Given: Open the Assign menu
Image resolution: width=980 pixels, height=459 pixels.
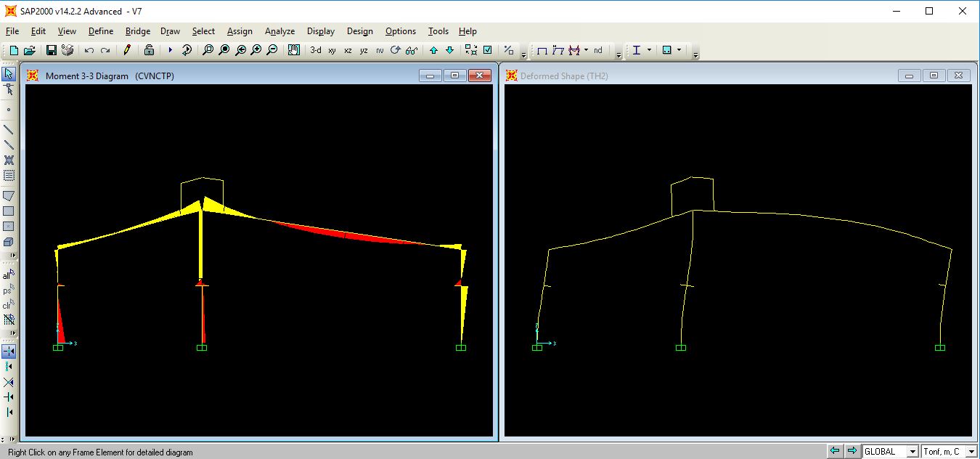Looking at the screenshot, I should (240, 31).
